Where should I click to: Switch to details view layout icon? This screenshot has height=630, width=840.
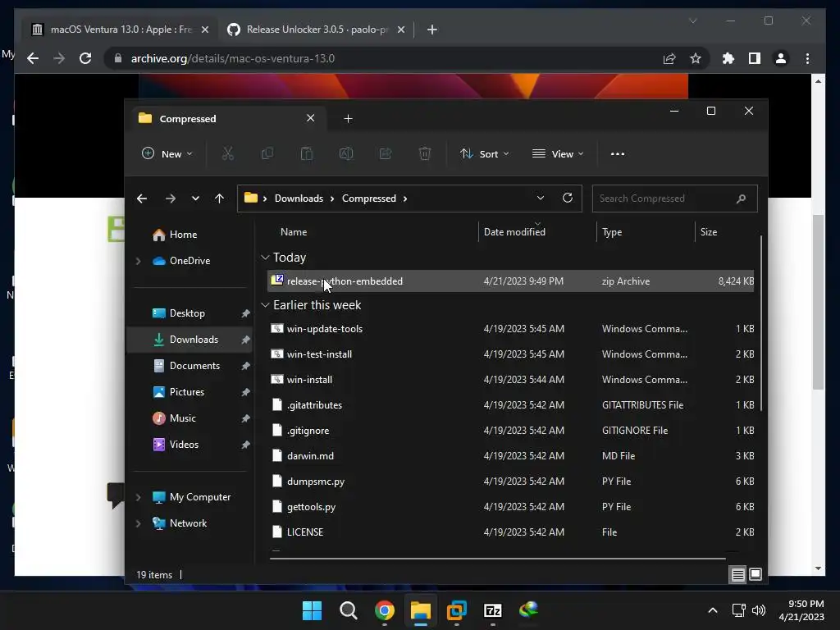tap(737, 575)
